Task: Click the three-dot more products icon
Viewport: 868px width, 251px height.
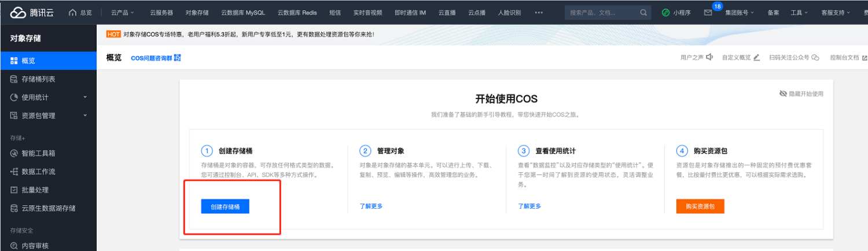Action: (x=539, y=12)
